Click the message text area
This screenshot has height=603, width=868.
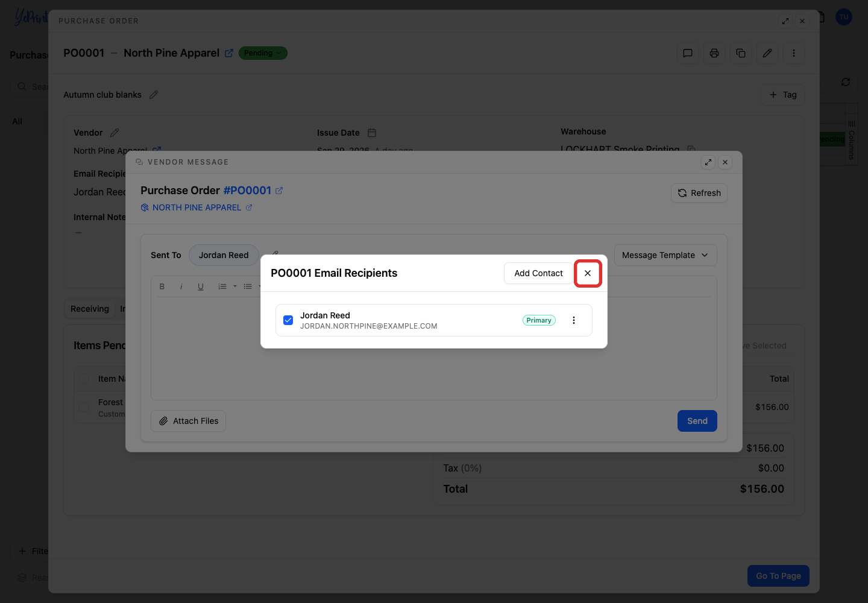[433, 348]
